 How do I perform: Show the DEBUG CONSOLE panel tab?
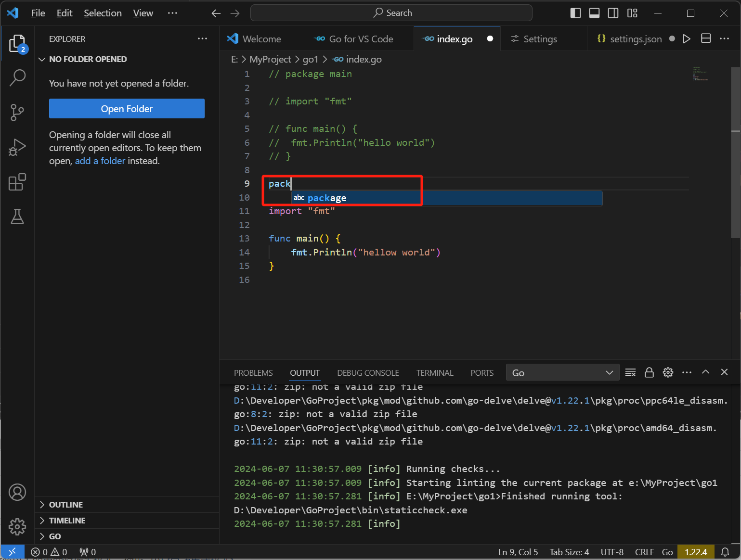(x=368, y=373)
